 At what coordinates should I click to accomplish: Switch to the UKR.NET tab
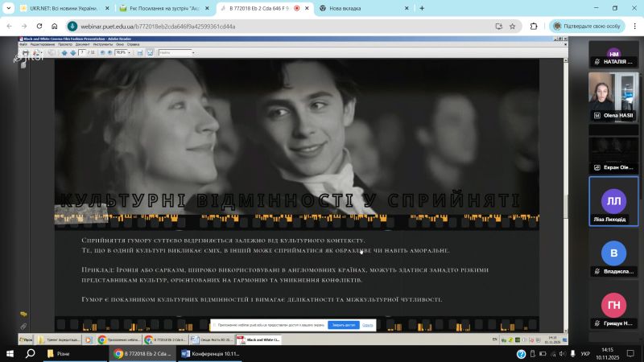pos(56,8)
